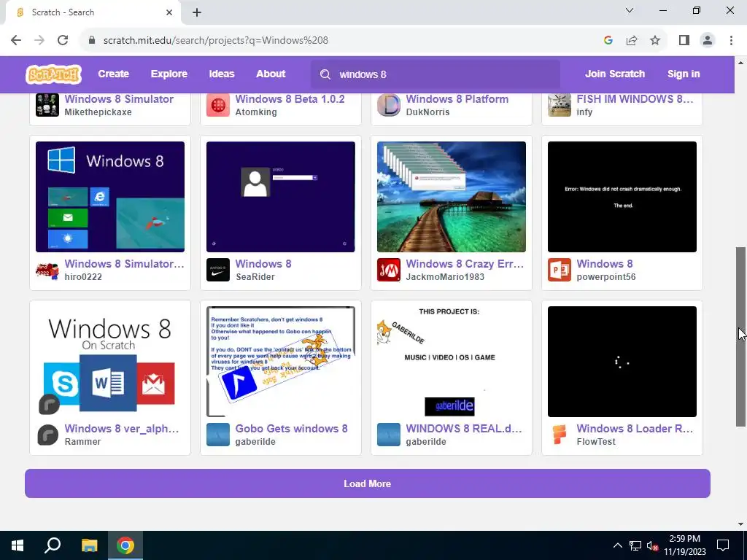
Task: Click Sign in
Action: 684,74
